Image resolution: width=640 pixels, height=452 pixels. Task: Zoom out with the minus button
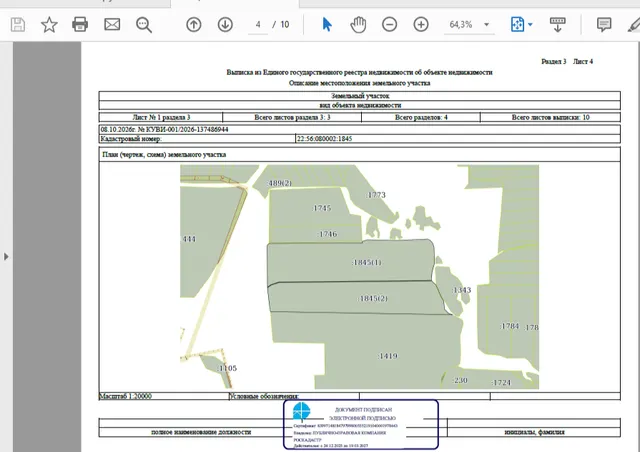pyautogui.click(x=389, y=24)
